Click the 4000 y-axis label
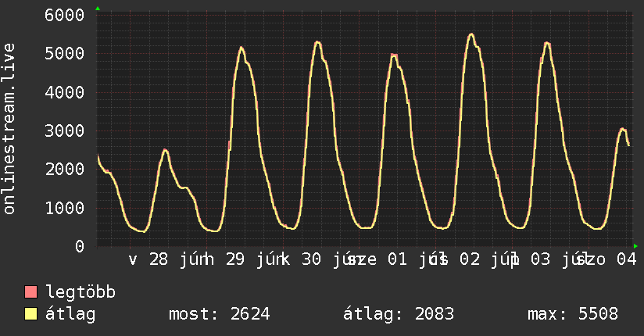644x336 pixels. [65, 92]
